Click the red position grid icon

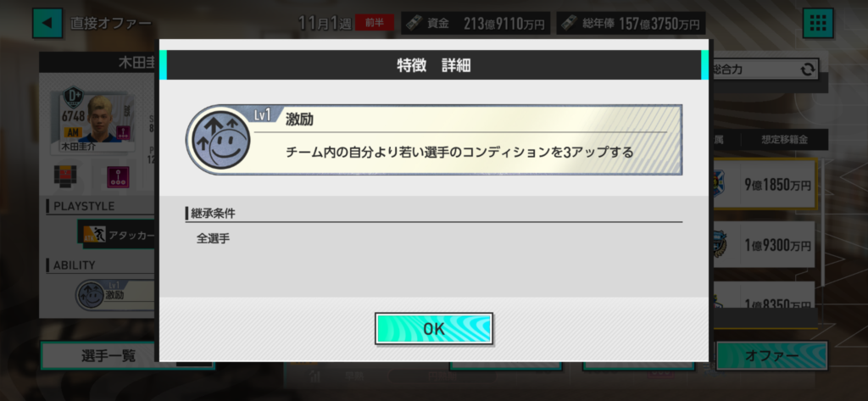[64, 176]
